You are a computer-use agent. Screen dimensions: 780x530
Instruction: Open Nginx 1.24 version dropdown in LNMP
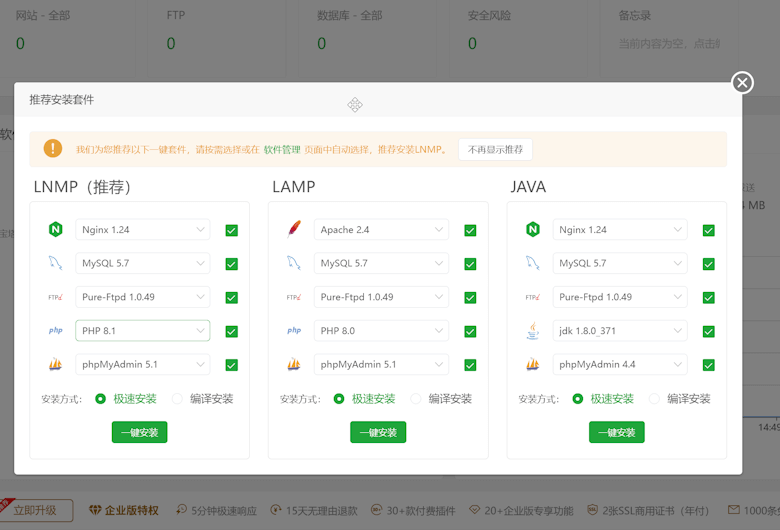(x=143, y=229)
